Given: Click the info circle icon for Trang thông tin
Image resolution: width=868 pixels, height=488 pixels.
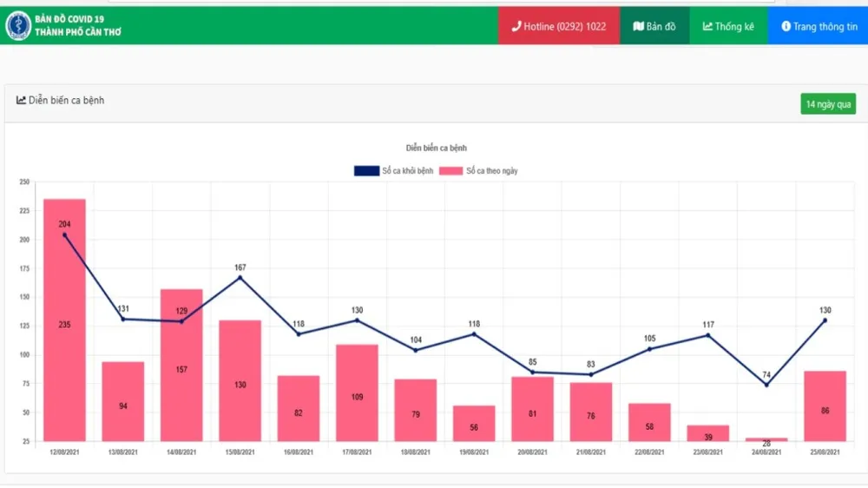Looking at the screenshot, I should (x=786, y=26).
